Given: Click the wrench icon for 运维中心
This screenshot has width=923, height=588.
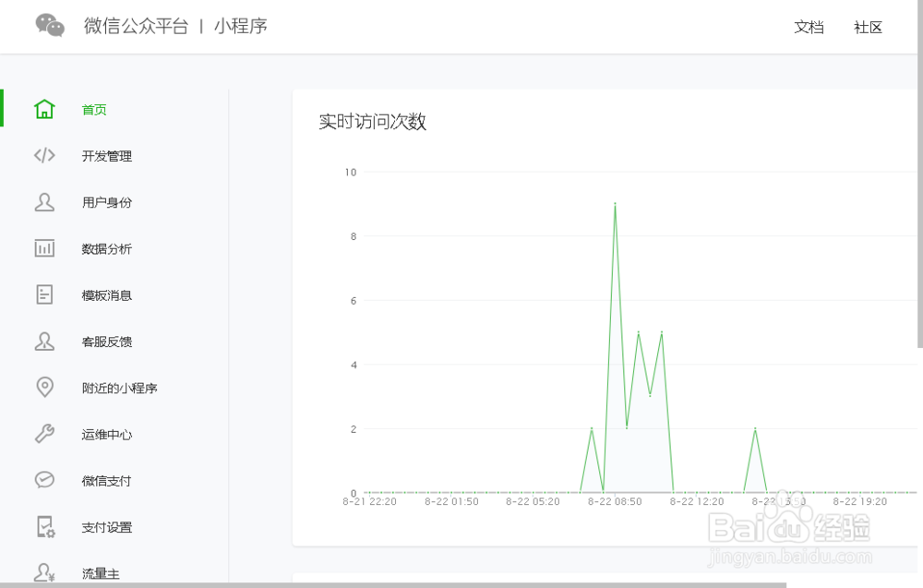Looking at the screenshot, I should [x=44, y=434].
